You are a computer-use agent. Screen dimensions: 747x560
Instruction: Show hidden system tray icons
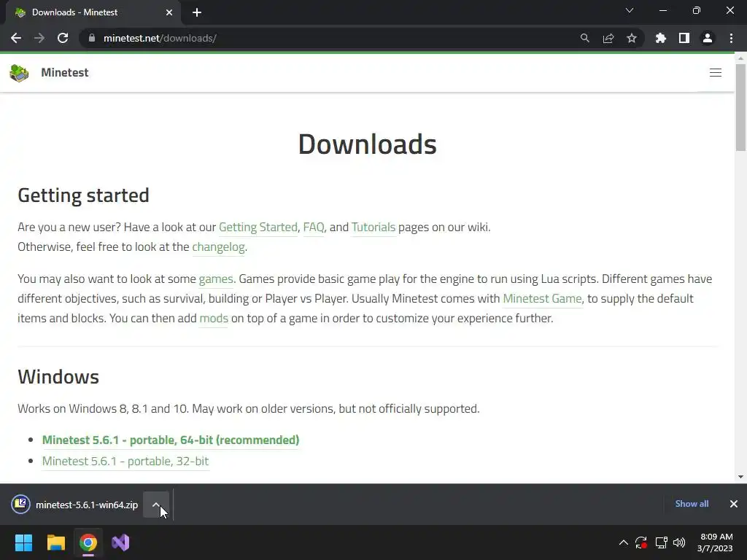[x=623, y=542]
